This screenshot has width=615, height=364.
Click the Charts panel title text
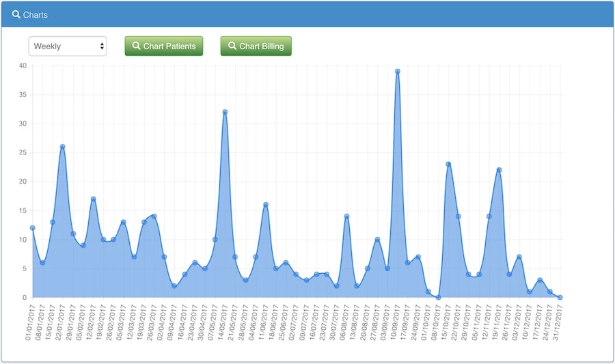[x=36, y=14]
